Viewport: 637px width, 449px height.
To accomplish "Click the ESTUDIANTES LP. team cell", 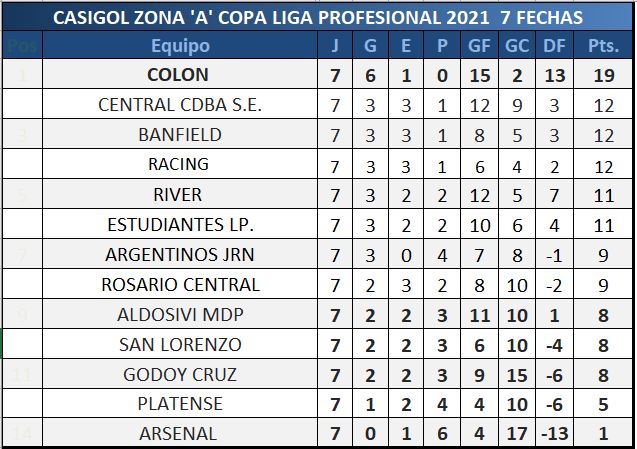I will [180, 224].
